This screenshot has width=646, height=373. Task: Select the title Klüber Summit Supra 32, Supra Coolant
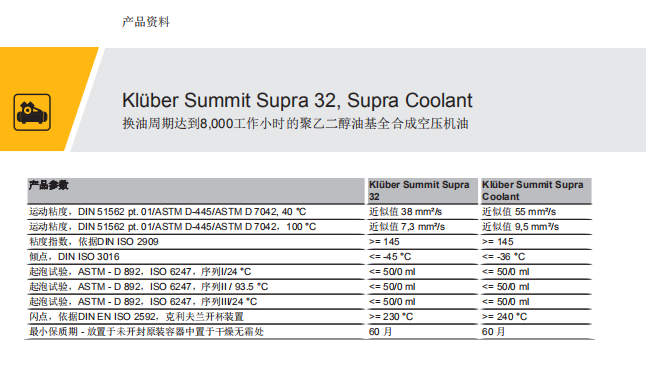pyautogui.click(x=297, y=101)
